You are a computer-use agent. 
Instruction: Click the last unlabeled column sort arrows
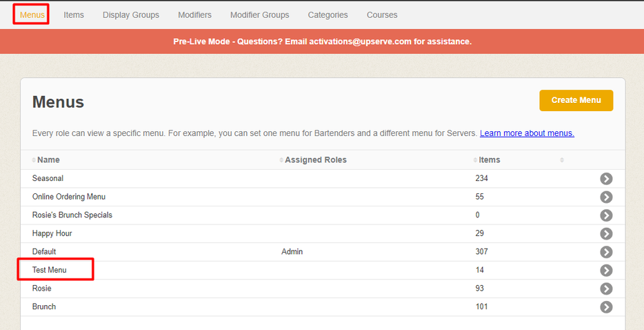(x=562, y=160)
